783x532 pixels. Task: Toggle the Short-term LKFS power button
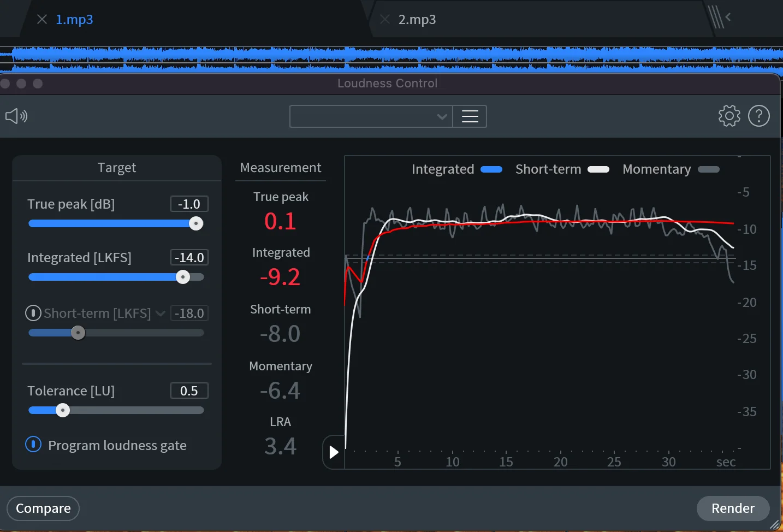click(33, 313)
